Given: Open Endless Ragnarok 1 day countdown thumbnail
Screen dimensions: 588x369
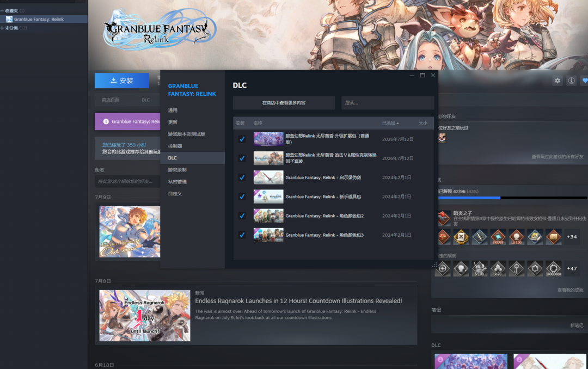Looking at the screenshot, I should point(145,315).
